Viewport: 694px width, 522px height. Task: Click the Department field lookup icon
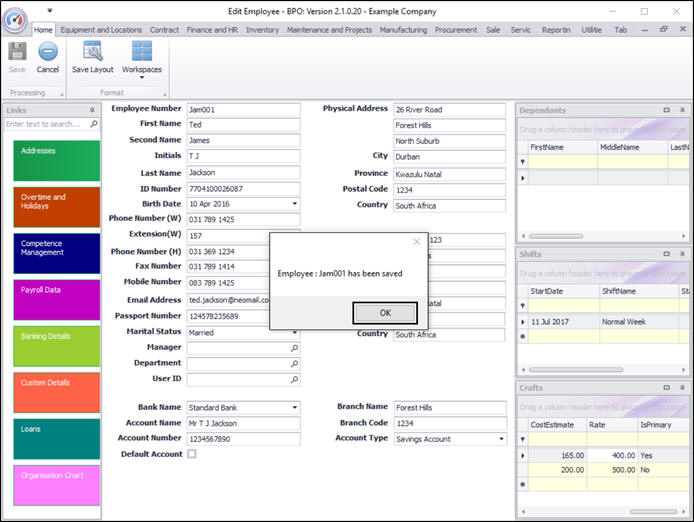(x=294, y=364)
